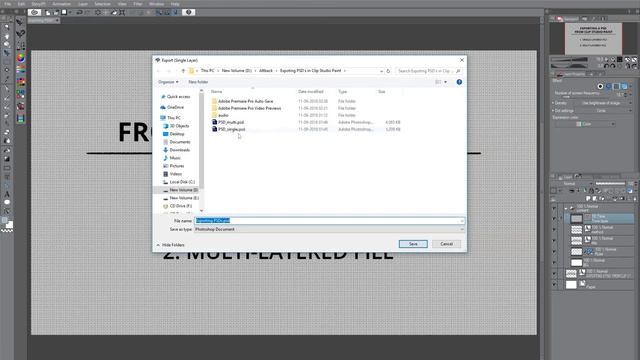Click the New folder button
This screenshot has width=640, height=360.
(x=198, y=82)
